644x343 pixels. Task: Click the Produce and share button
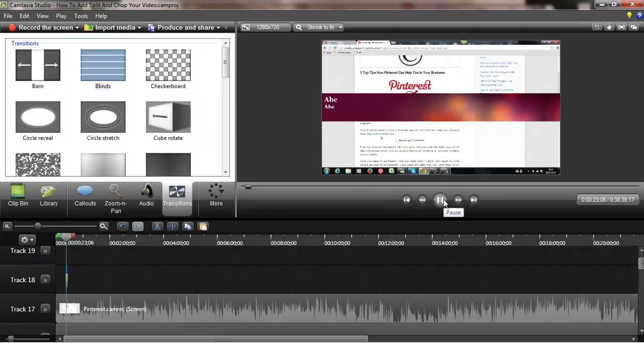pos(181,28)
